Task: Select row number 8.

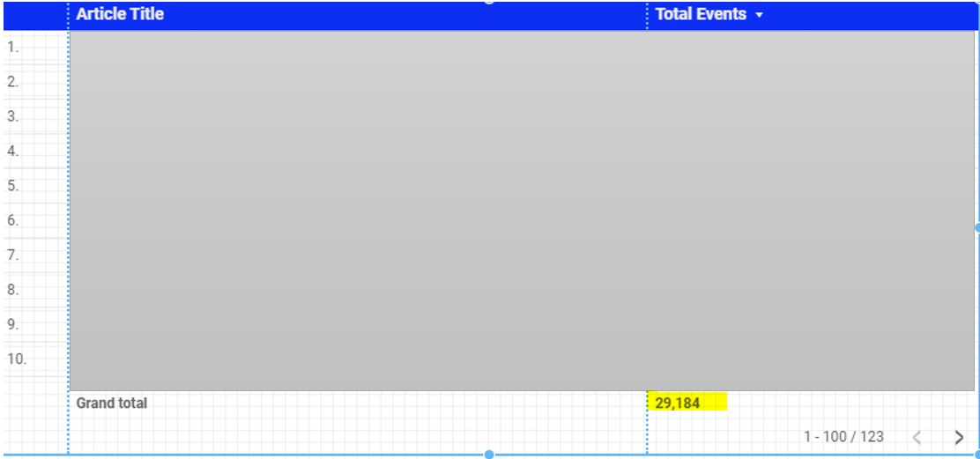Action: (x=13, y=289)
